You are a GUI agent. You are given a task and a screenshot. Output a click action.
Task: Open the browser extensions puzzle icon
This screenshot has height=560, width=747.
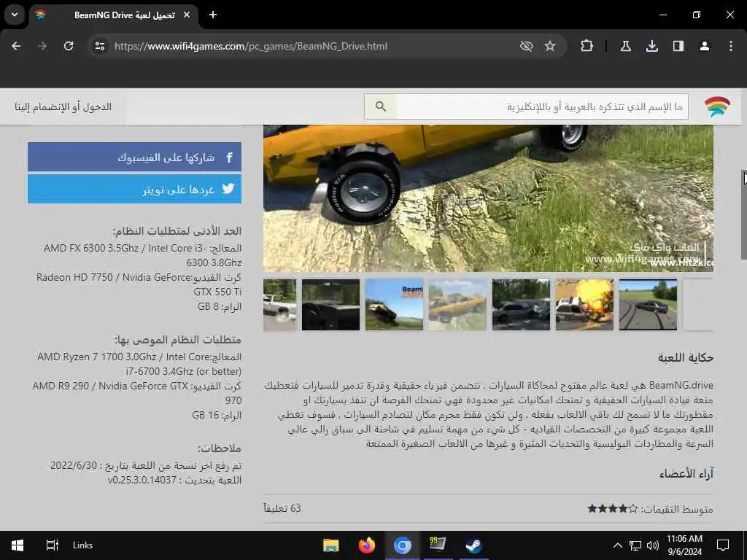tap(587, 46)
